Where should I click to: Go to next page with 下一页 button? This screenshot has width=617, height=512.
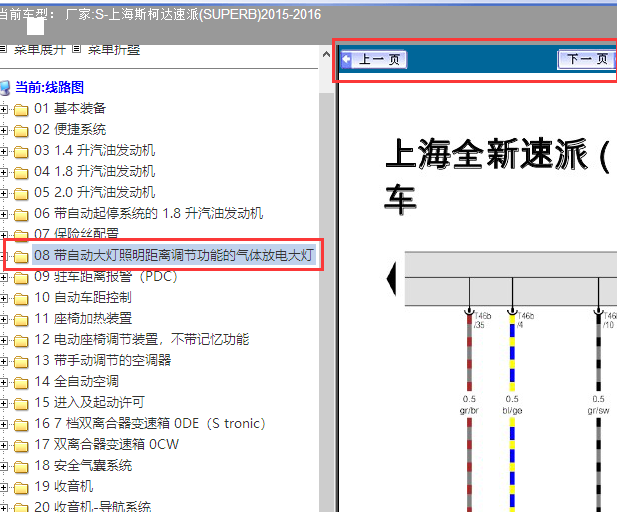click(587, 59)
